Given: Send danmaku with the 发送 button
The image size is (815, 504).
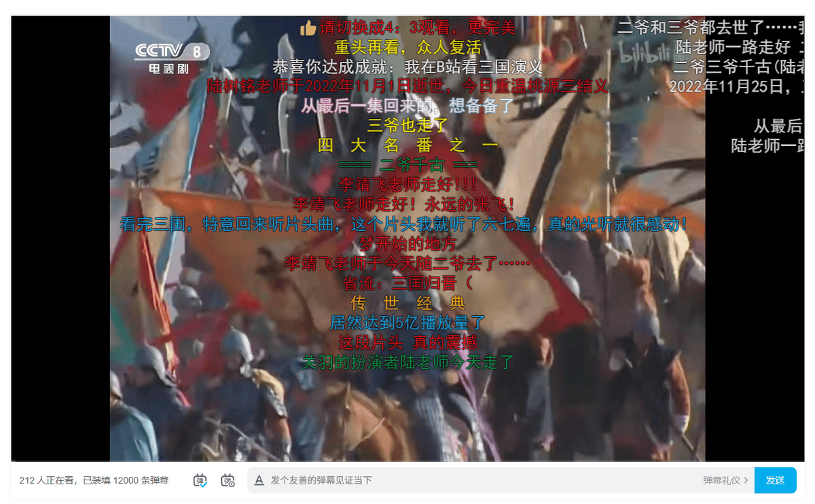Looking at the screenshot, I should [776, 480].
